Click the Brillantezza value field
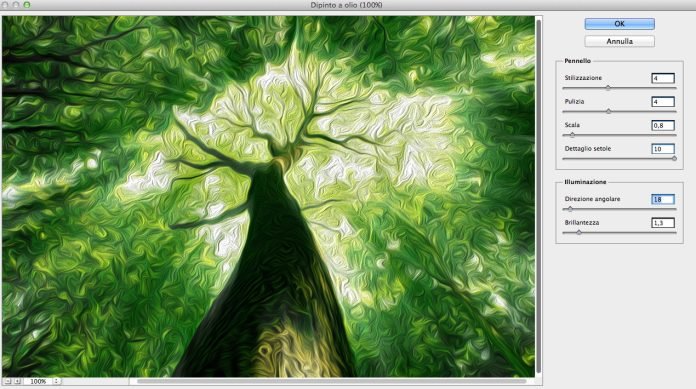 (x=663, y=223)
